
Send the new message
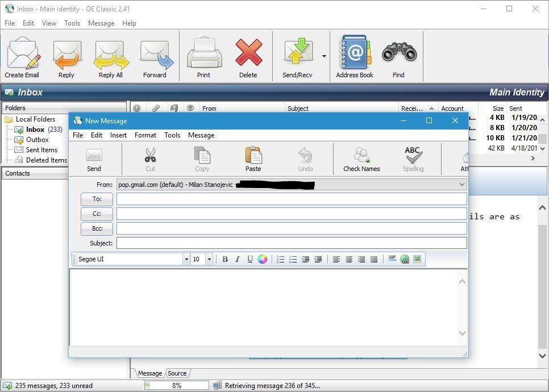click(94, 160)
